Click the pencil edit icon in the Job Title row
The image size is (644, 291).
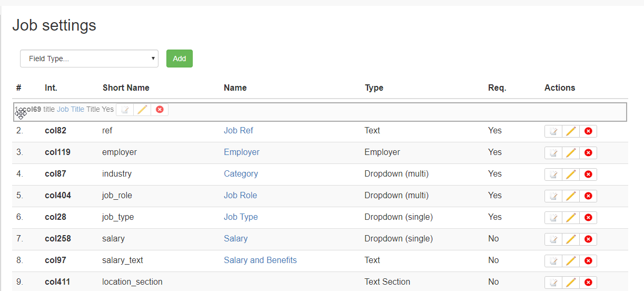pyautogui.click(x=142, y=110)
